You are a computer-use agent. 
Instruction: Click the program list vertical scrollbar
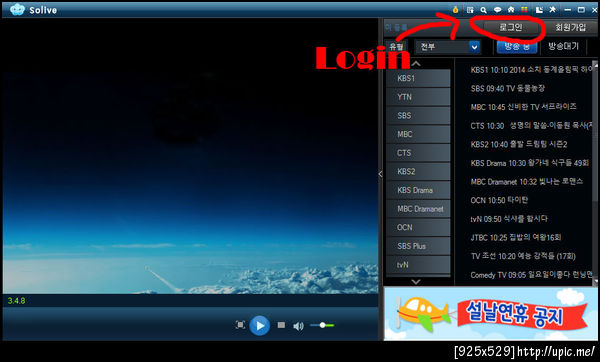pos(595,173)
